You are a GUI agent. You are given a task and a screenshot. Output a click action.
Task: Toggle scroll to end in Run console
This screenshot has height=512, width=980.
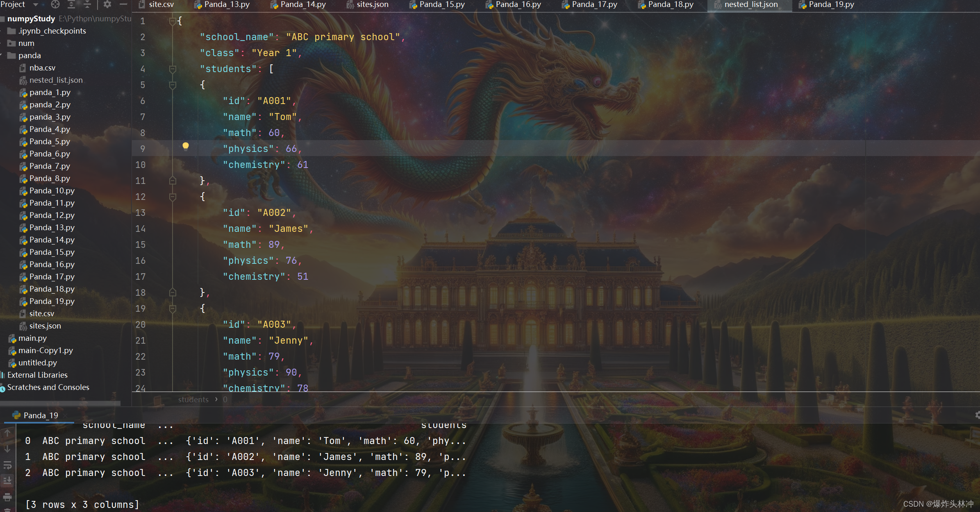point(7,481)
